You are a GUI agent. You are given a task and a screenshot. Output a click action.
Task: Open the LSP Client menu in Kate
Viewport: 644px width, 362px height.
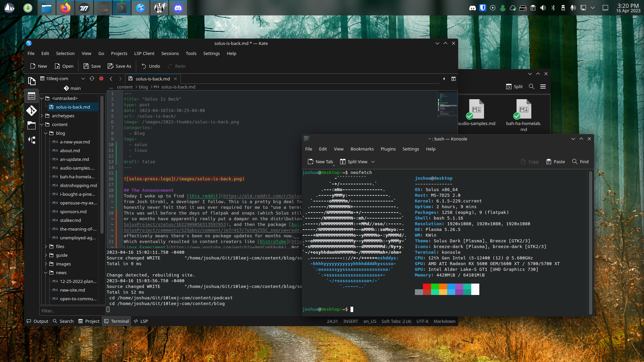click(144, 53)
